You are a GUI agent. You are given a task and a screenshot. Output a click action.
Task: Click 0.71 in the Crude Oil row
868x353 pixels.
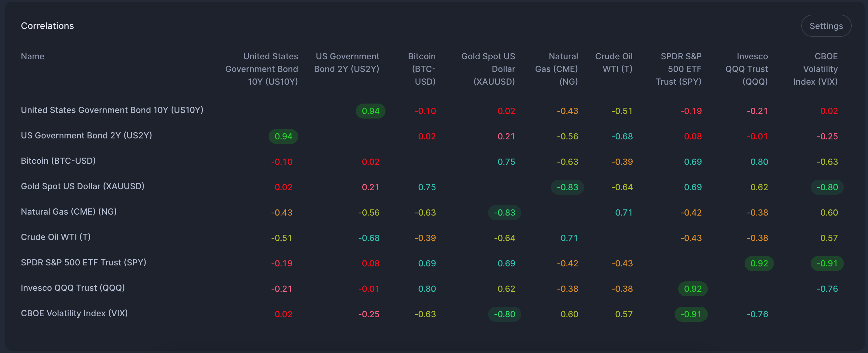(569, 238)
